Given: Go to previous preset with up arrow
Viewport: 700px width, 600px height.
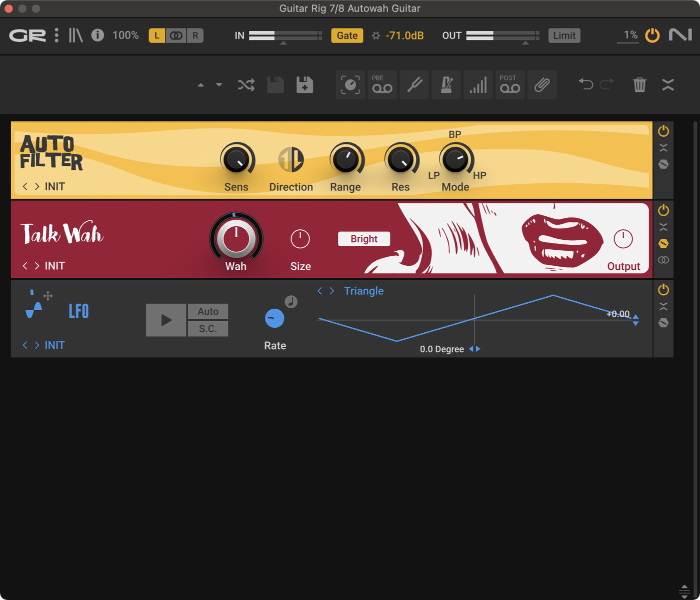Looking at the screenshot, I should pyautogui.click(x=200, y=85).
